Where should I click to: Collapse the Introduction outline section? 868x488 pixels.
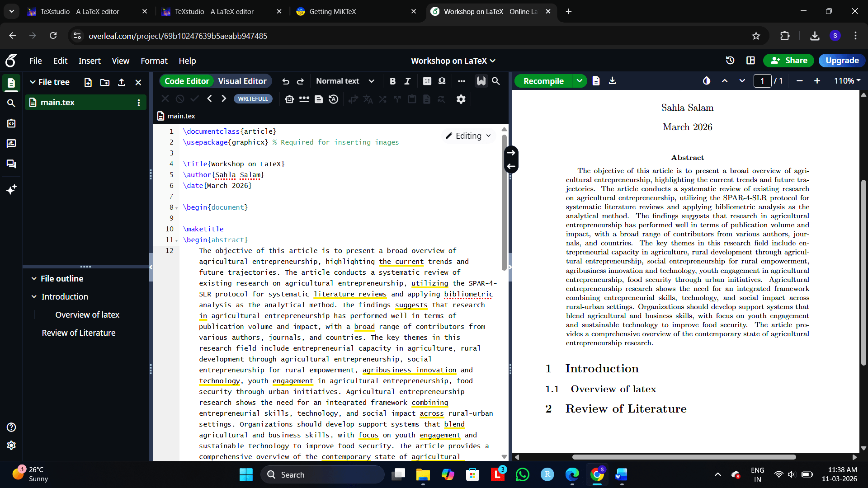pyautogui.click(x=34, y=297)
